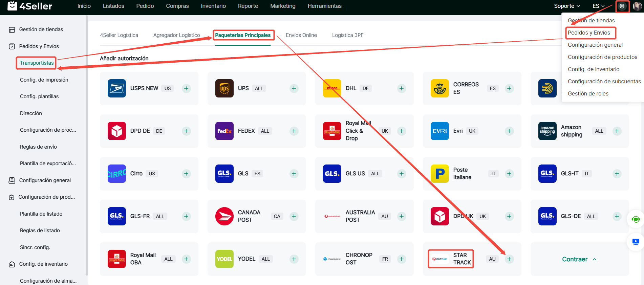The width and height of the screenshot is (644, 285).
Task: Add Evri UK carrier plus icon
Action: pyautogui.click(x=509, y=131)
